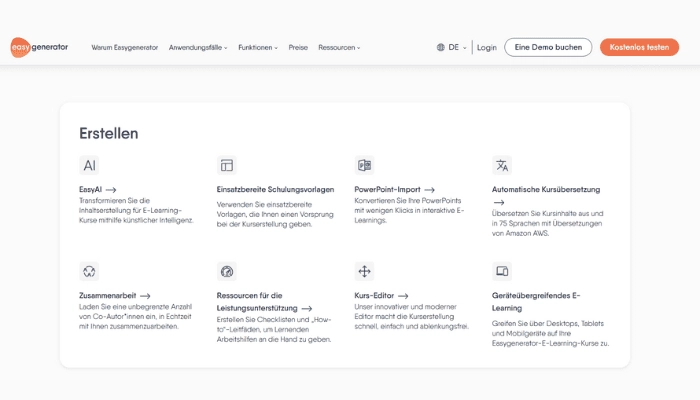700x400 pixels.
Task: Click the automatic translation icon
Action: 502,165
